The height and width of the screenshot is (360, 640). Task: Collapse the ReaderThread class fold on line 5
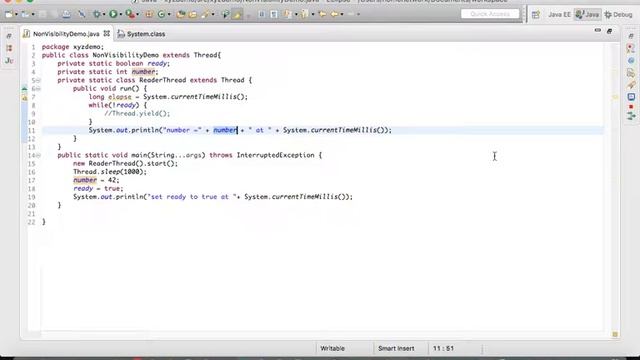point(38,80)
